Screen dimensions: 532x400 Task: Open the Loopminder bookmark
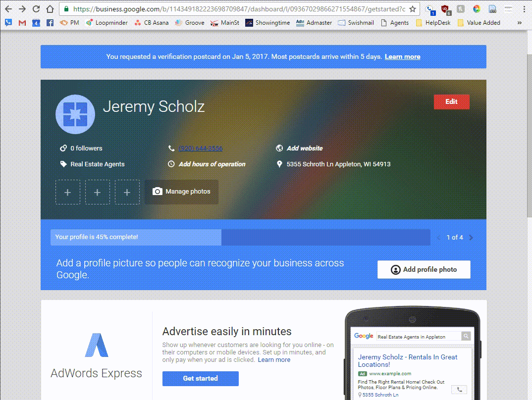(107, 23)
